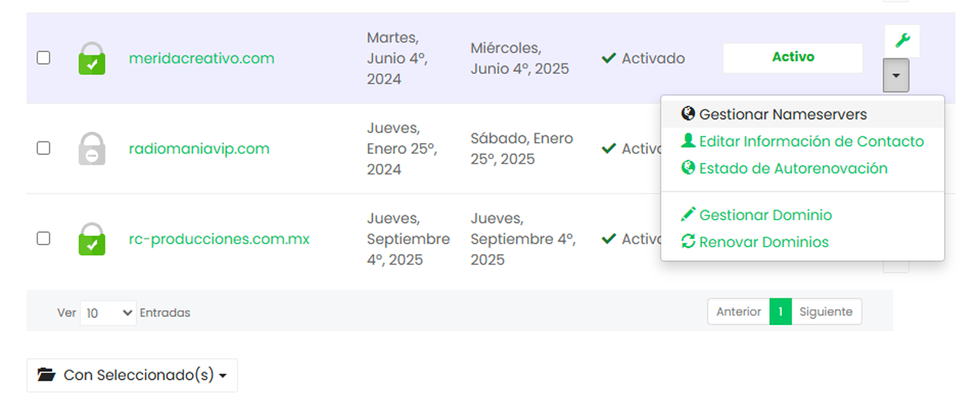Select the radiomaniavip.com row checkbox
Image resolution: width=980 pixels, height=406 pixels.
(43, 148)
